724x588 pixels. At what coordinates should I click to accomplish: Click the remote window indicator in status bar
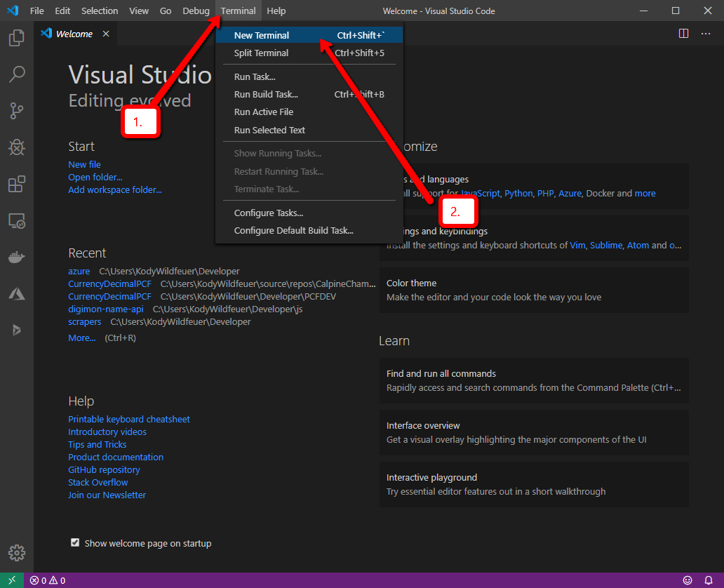pyautogui.click(x=12, y=580)
